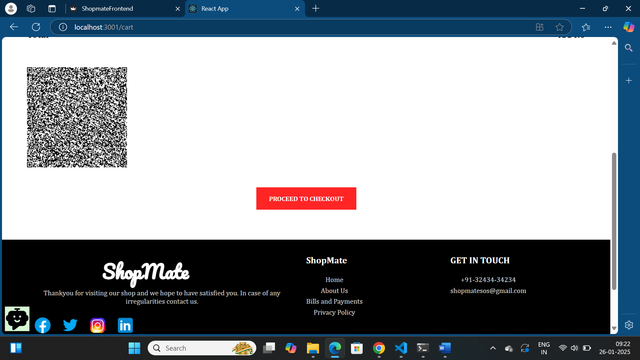Go back to the previous page
The width and height of the screenshot is (640, 360).
click(14, 27)
